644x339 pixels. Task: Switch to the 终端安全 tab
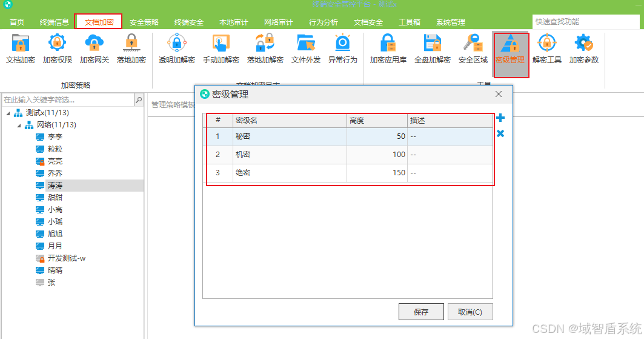pos(189,22)
